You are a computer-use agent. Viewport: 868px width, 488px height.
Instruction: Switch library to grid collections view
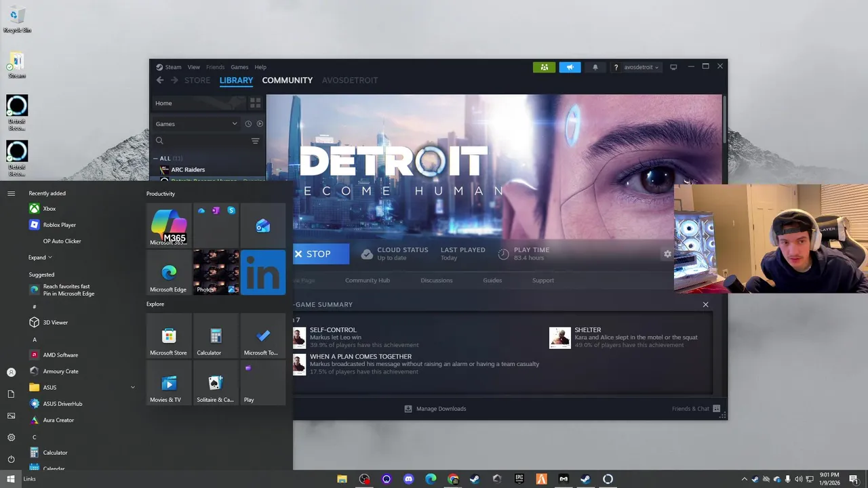(256, 103)
